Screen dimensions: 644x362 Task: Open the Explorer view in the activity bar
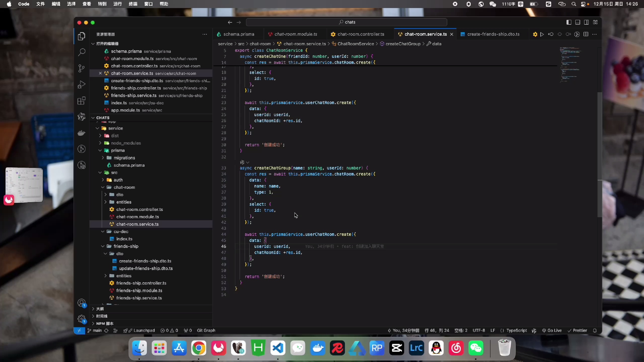point(82,36)
